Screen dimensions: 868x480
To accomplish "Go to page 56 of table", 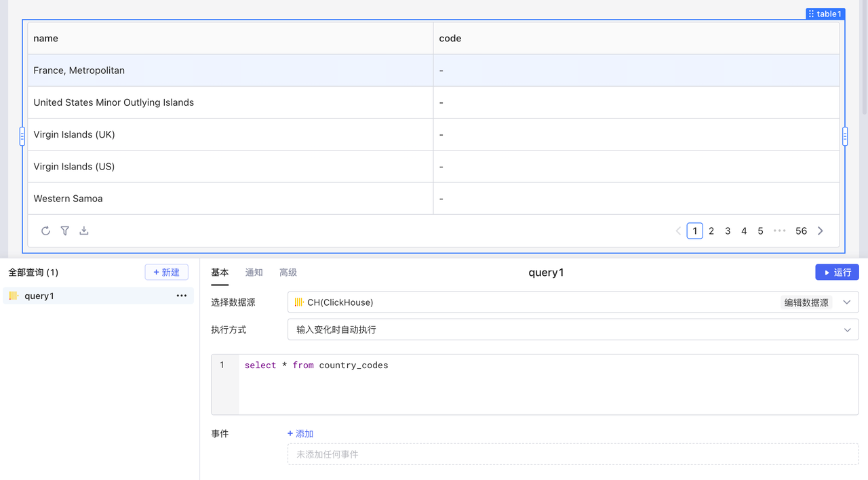I will coord(801,231).
